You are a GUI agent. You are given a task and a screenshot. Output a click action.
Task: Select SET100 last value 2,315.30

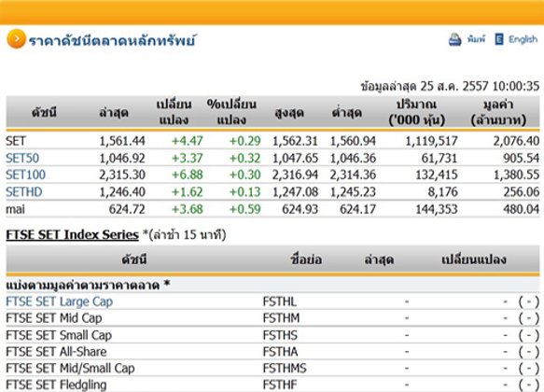(122, 175)
